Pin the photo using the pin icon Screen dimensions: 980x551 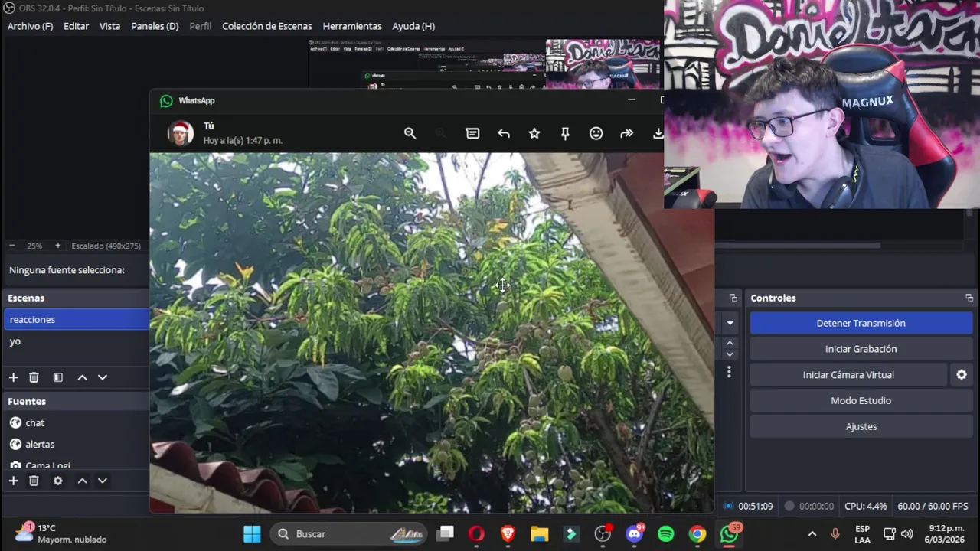pos(565,133)
